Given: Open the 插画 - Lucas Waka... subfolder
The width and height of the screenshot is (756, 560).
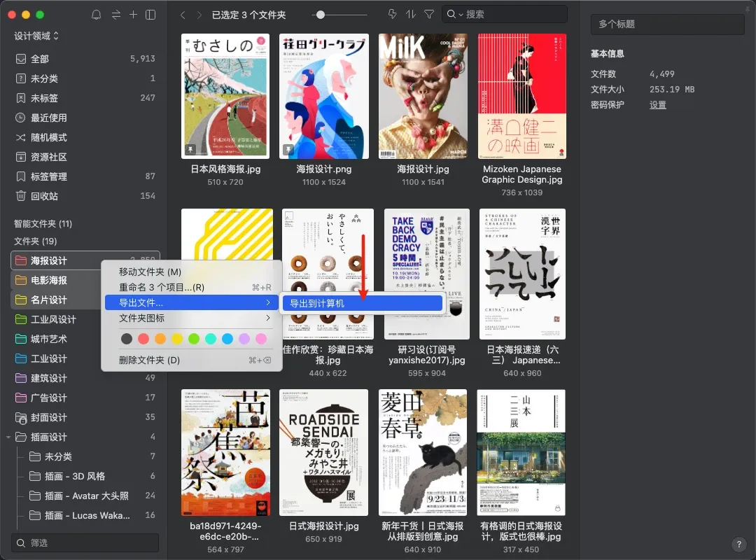Looking at the screenshot, I should 92,516.
